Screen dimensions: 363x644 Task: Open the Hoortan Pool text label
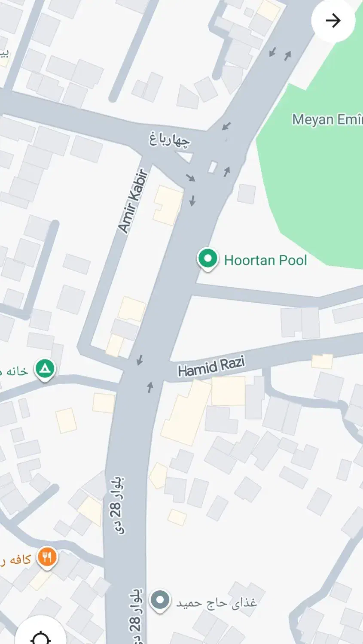click(265, 260)
